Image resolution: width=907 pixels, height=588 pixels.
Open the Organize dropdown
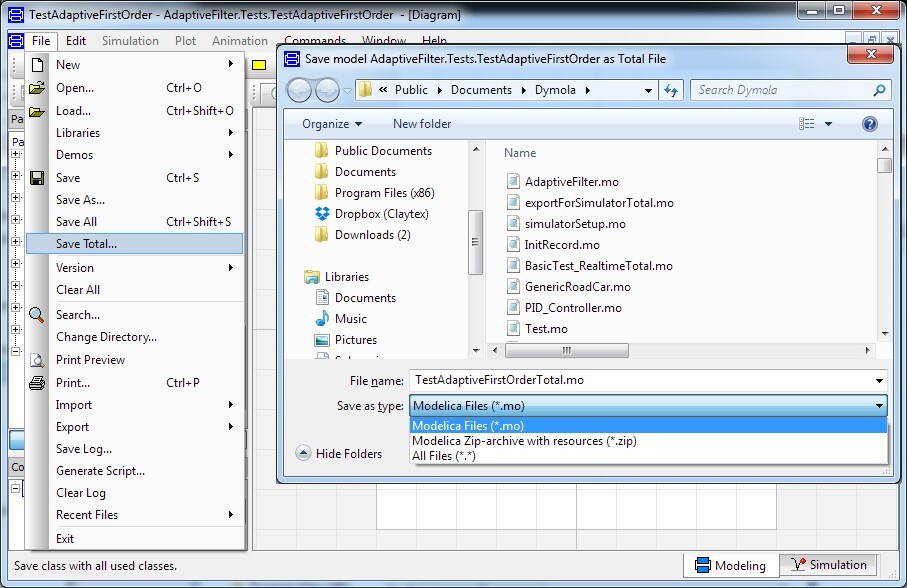332,124
